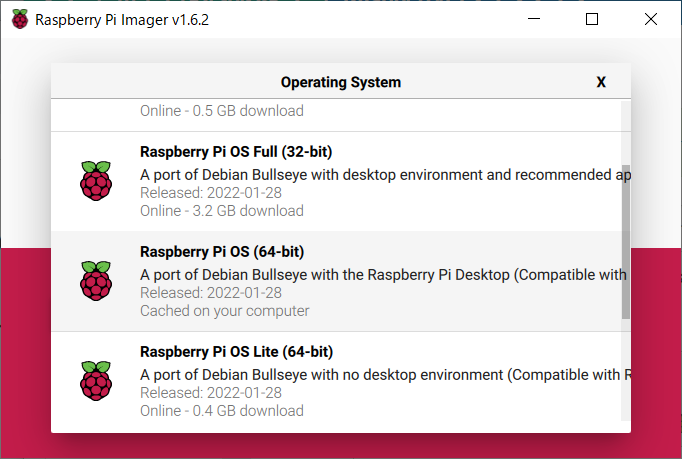Click raspberry icon beside OS Lite (64-bit)

(x=96, y=381)
